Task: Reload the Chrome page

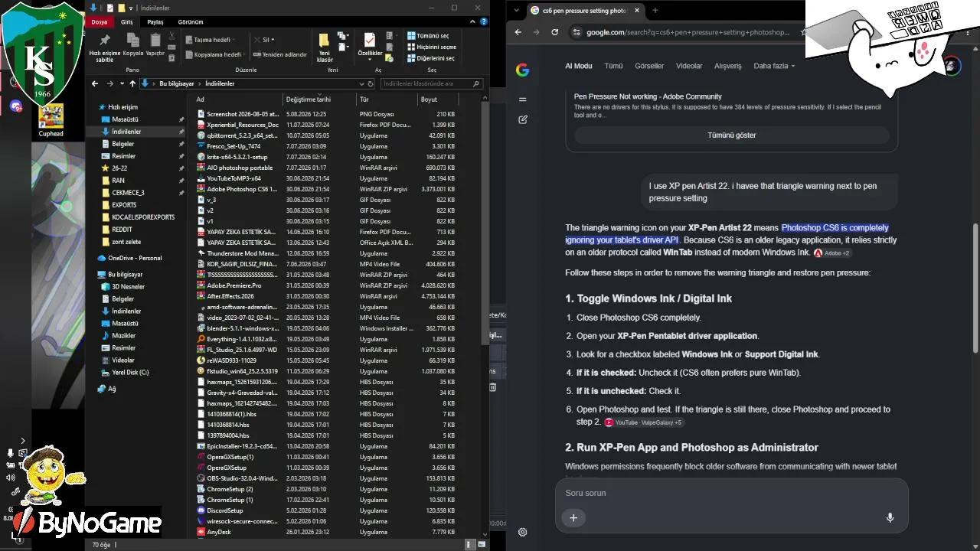Action: click(555, 32)
